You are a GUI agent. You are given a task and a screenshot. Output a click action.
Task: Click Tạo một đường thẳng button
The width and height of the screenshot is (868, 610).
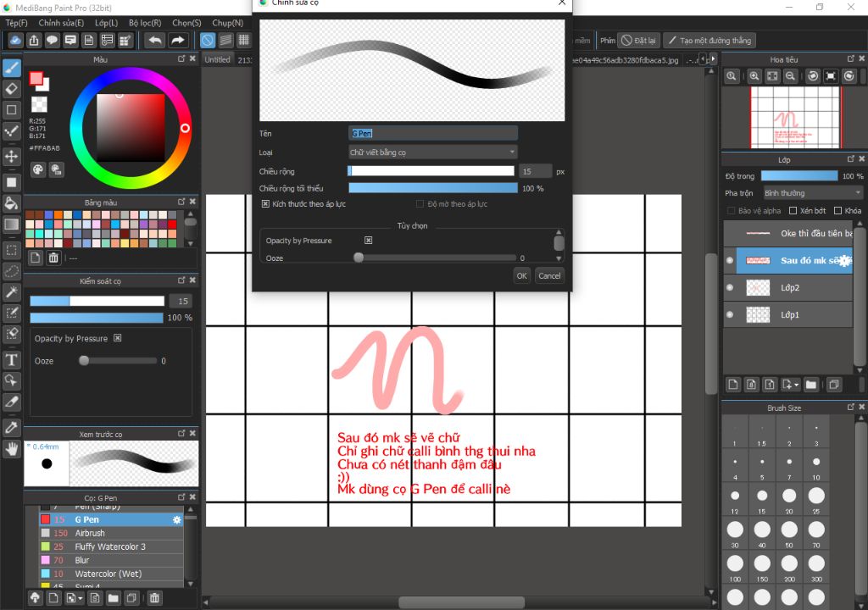(709, 41)
